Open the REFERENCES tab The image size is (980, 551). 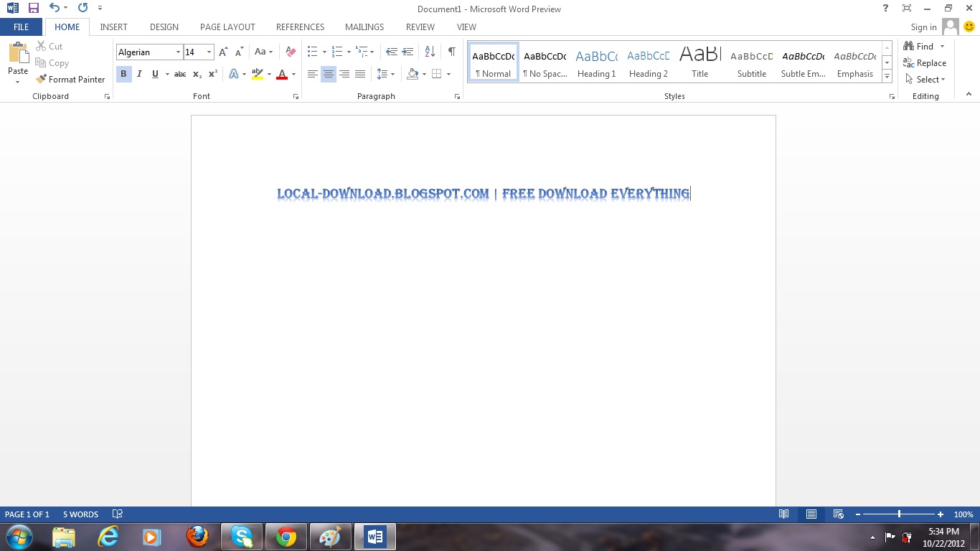pos(300,27)
